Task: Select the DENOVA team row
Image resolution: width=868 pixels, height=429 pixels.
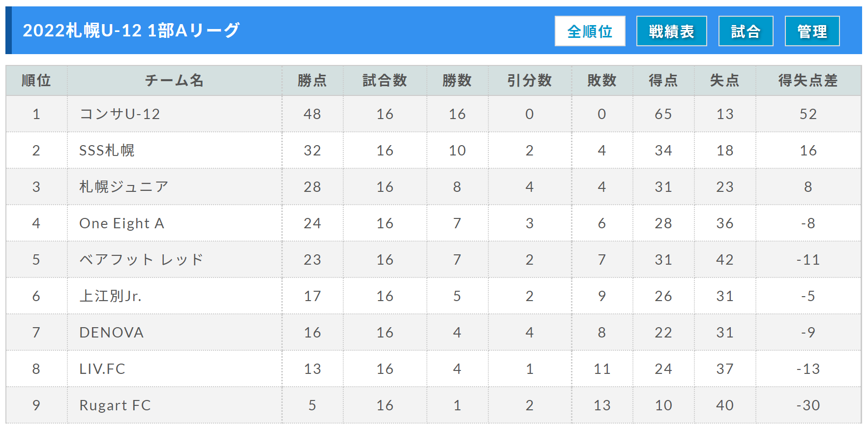Action: [433, 332]
